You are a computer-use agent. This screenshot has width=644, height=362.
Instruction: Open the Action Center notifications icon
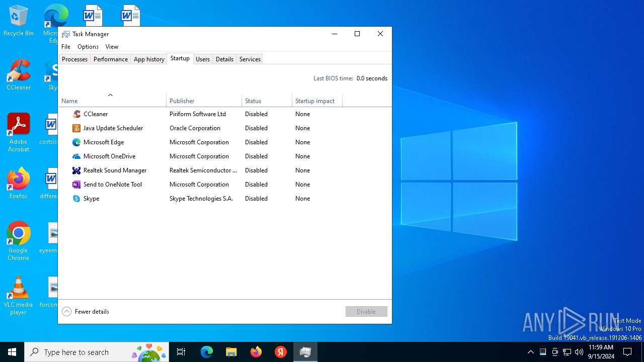click(627, 352)
